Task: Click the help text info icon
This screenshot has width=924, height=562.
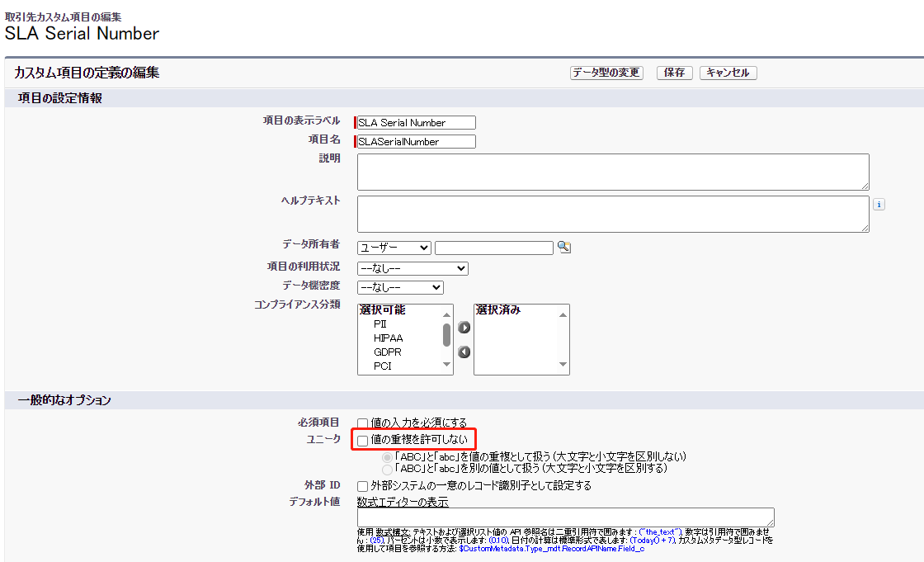Action: click(879, 205)
